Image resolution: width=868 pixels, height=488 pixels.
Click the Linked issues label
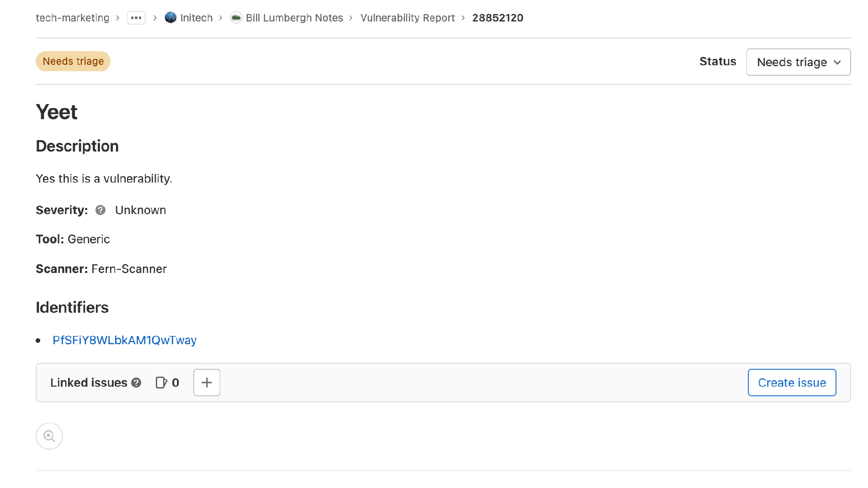89,383
